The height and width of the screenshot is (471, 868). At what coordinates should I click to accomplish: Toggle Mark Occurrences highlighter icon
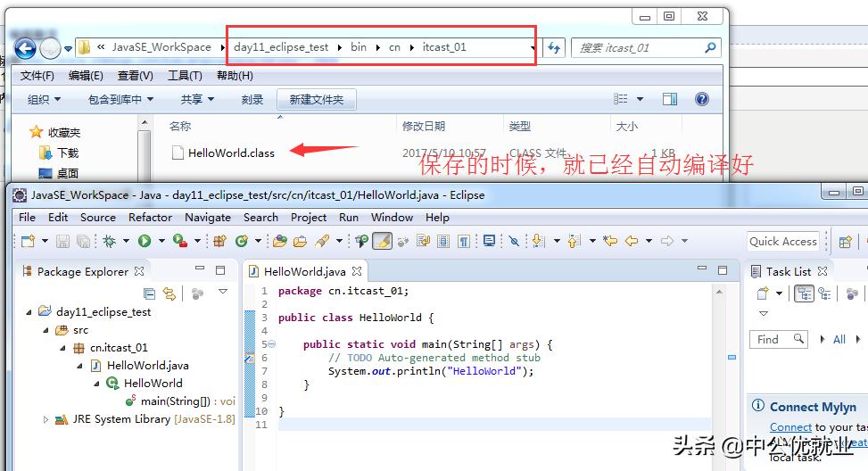pyautogui.click(x=382, y=241)
